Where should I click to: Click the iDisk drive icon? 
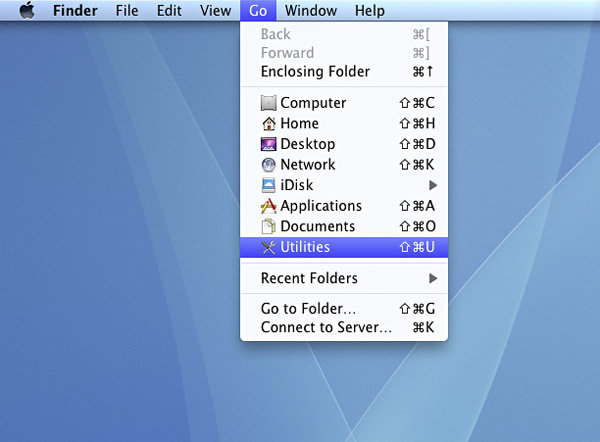268,185
